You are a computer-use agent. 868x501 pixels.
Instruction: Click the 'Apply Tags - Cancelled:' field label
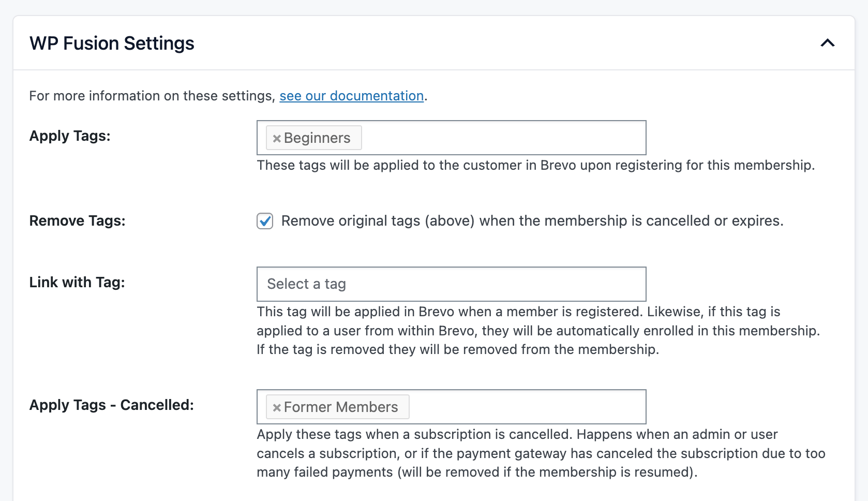111,405
